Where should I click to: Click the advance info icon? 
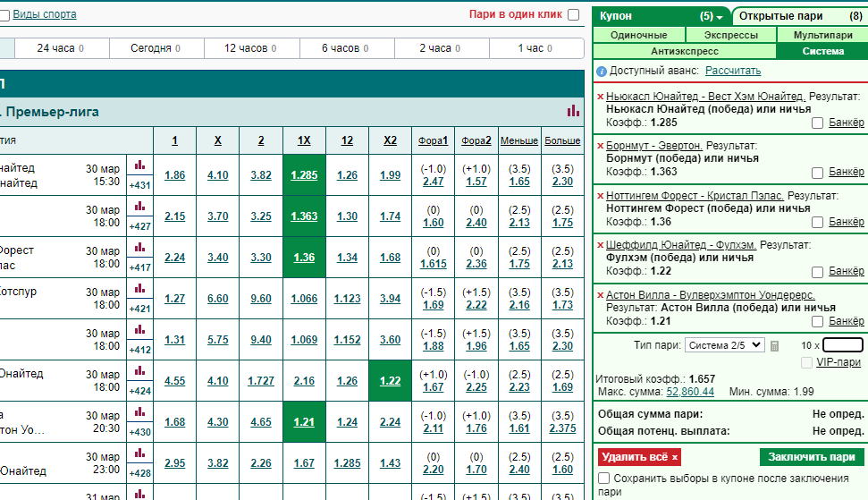(x=602, y=72)
